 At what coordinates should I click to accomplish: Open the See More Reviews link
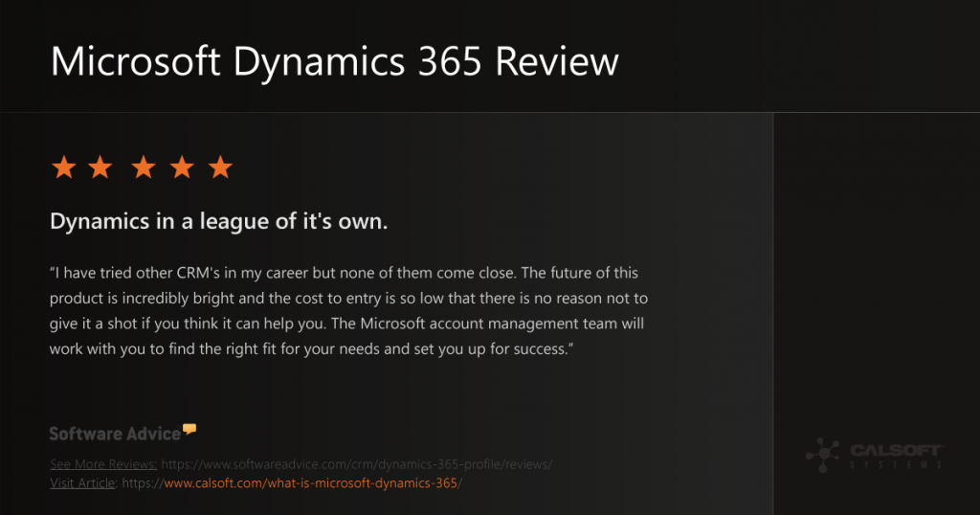(103, 464)
